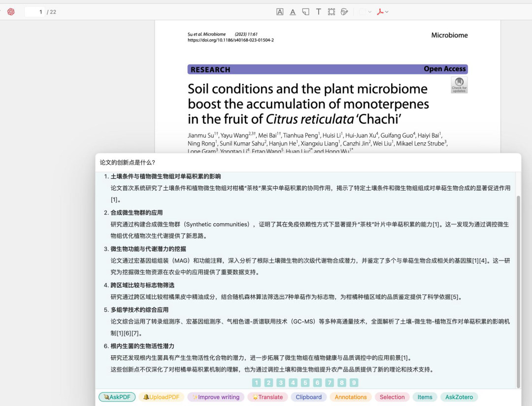Click the red ChatGPT swirl icon
Viewport: 532px width, 406px height.
pyautogui.click(x=11, y=12)
